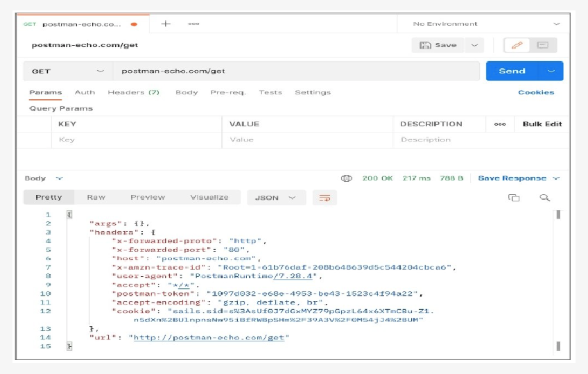Click the Query Params heading
This screenshot has height=374, width=588.
click(x=61, y=109)
